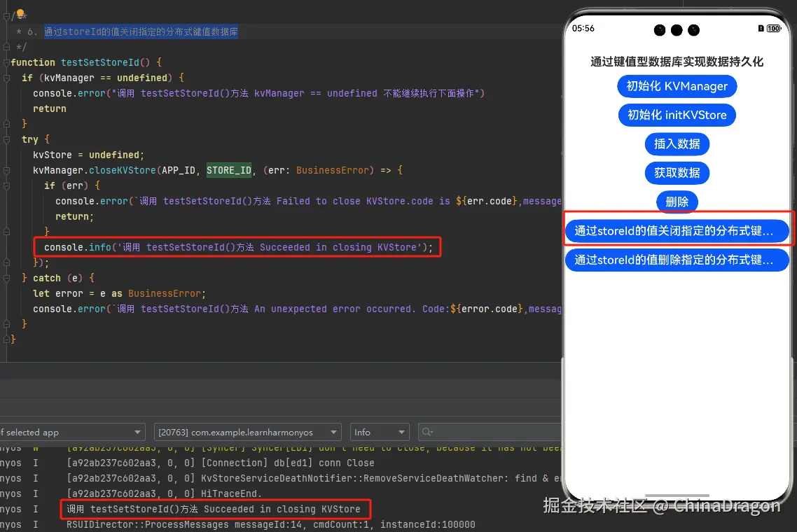Click the phone previewer battery icon showing 100
This screenshot has height=532, width=797.
click(x=774, y=29)
